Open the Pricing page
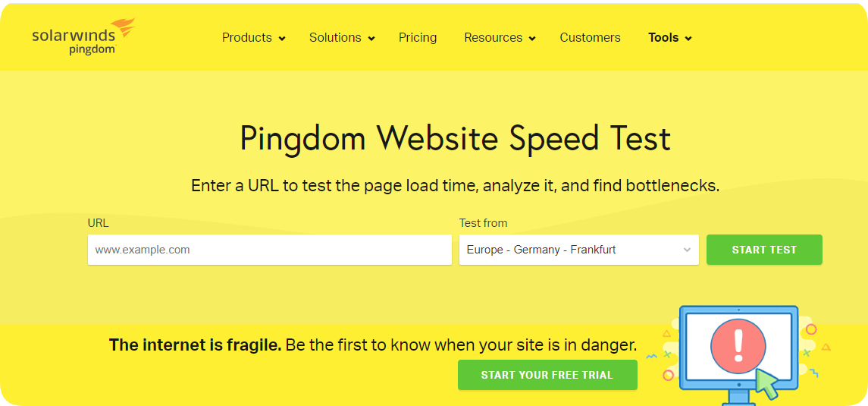The height and width of the screenshot is (406, 868). pos(418,38)
